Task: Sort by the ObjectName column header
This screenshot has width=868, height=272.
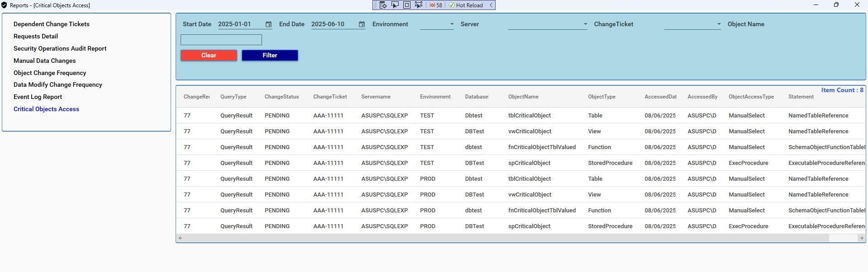Action: click(524, 97)
